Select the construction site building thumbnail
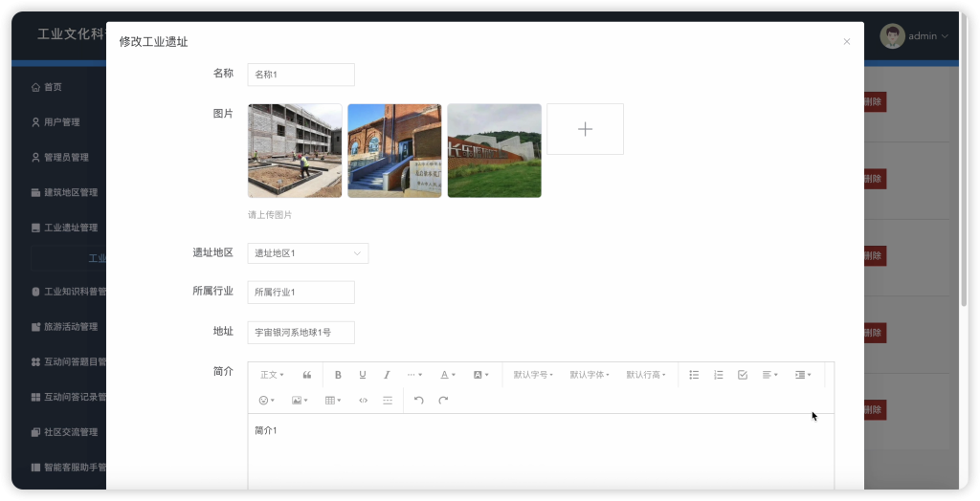Viewport: 980px width, 501px height. 295,150
